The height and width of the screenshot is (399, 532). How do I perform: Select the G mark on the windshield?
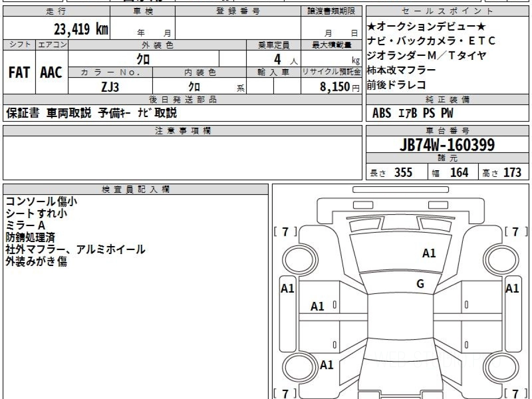coord(420,284)
